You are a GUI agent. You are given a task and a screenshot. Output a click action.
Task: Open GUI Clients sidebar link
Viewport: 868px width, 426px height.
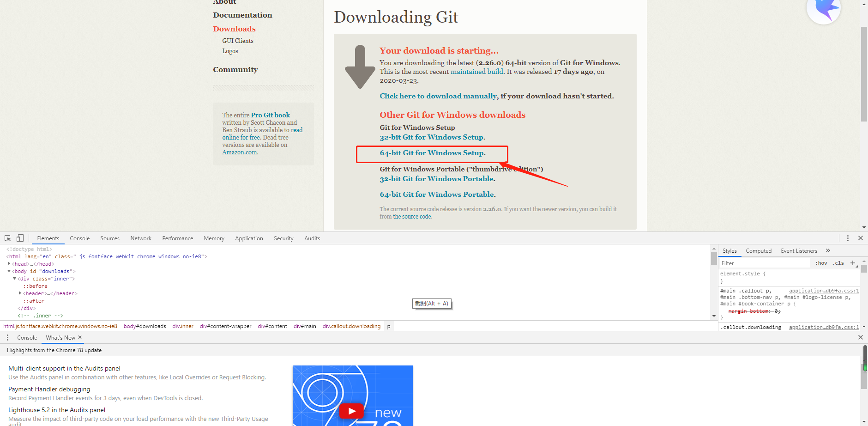coord(238,41)
